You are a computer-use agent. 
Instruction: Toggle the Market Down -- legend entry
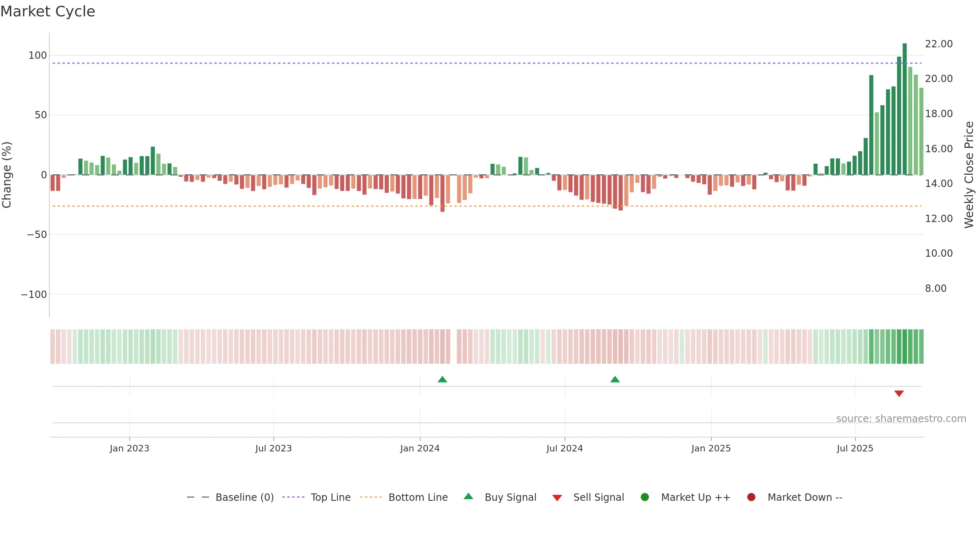tap(795, 497)
